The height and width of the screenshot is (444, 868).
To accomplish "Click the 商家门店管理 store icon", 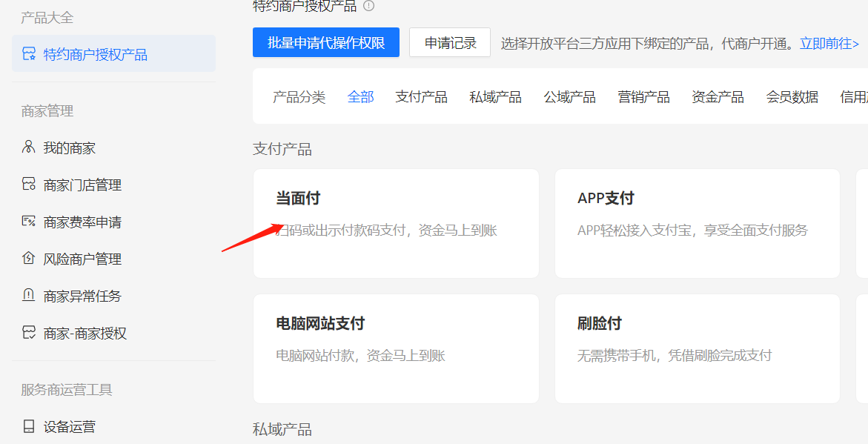I will 29,184.
